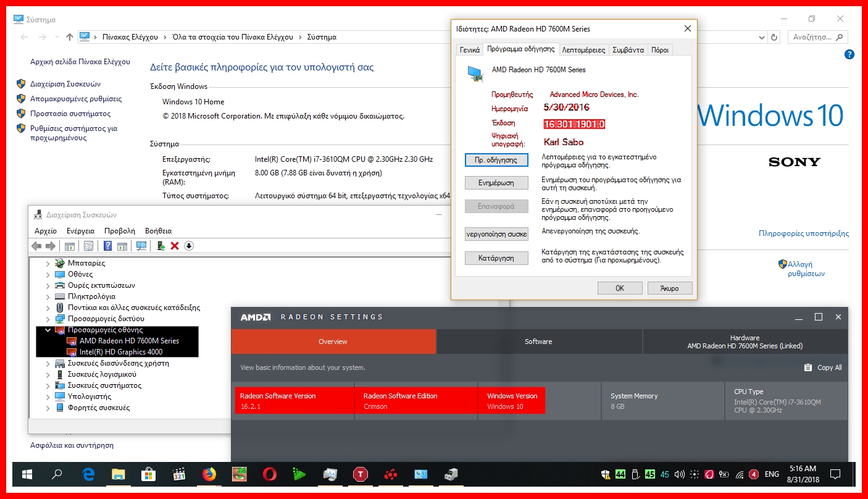Screen dimensions: 868x499
Task: Click the blue help question mark in System window
Action: click(849, 54)
